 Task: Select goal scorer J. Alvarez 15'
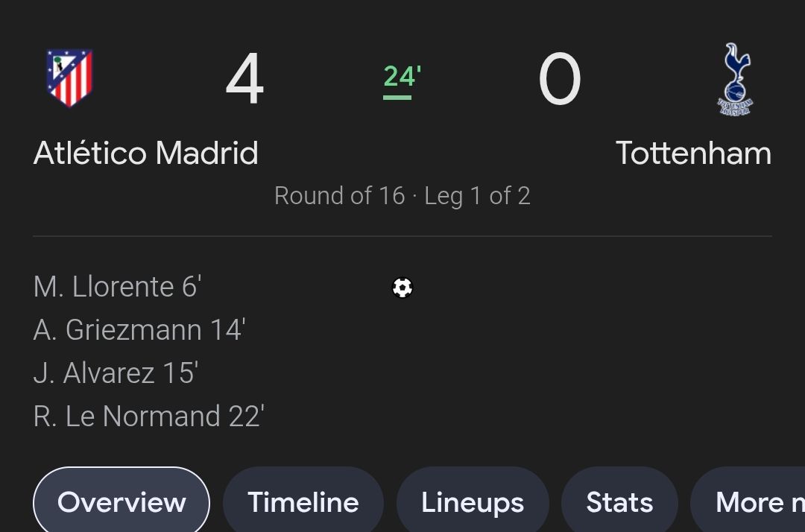tap(116, 373)
